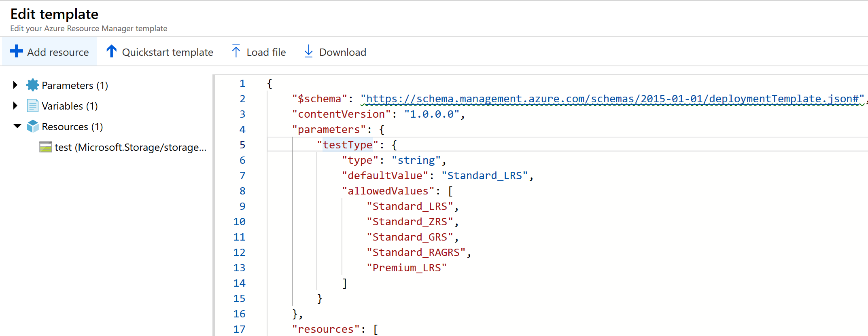Viewport: 868px width, 336px height.
Task: Select test (Microsoft.Storage/storage... item
Action: click(131, 147)
